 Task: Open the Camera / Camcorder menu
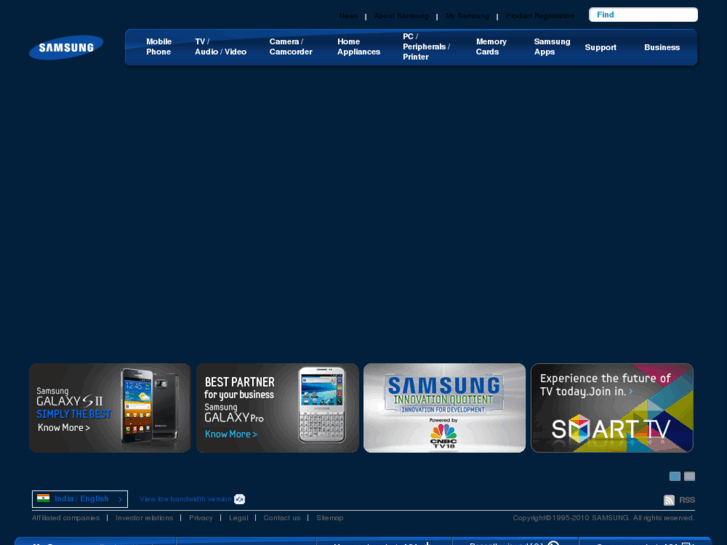291,47
